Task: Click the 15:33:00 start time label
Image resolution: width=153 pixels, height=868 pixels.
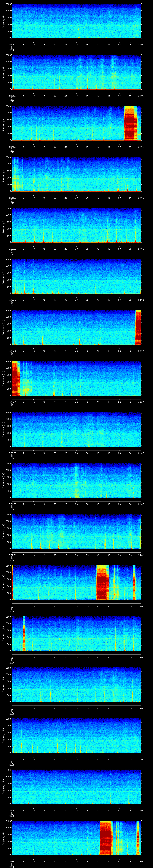Action: click(x=12, y=606)
